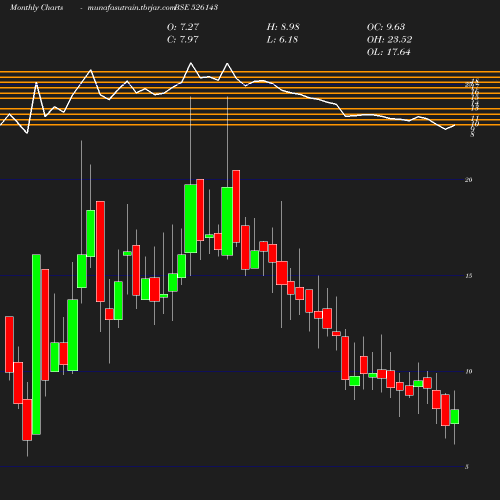The height and width of the screenshot is (500, 500).
Task: Click the bottom price axis label '5'
Action: tap(467, 467)
